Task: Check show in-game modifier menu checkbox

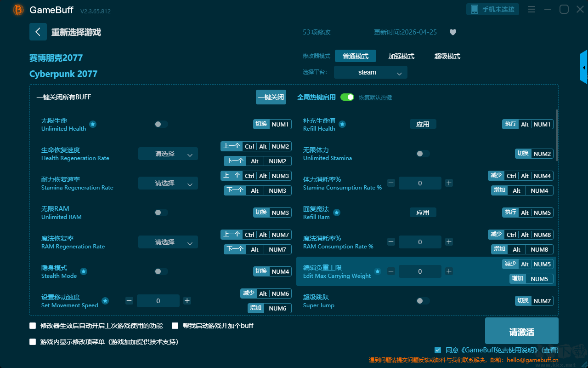Action: [33, 342]
